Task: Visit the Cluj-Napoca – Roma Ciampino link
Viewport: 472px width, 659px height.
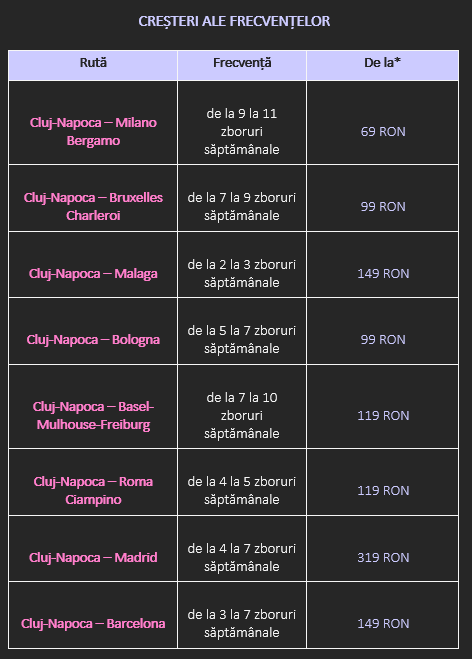Action: click(93, 490)
